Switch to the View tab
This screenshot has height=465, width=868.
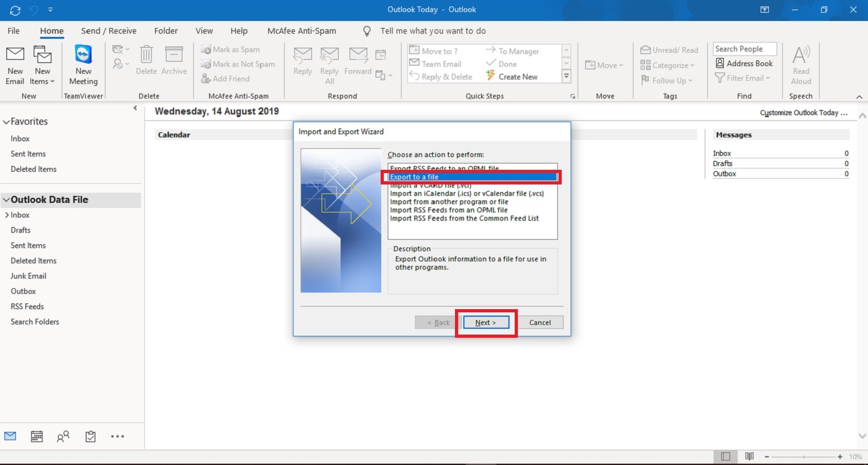204,31
